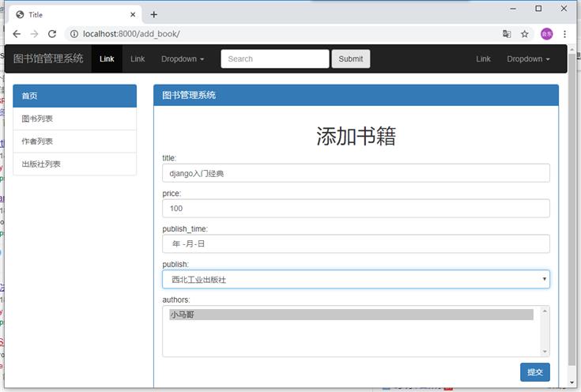The image size is (581, 392).
Task: Bookmark this page with star icon
Action: point(525,34)
